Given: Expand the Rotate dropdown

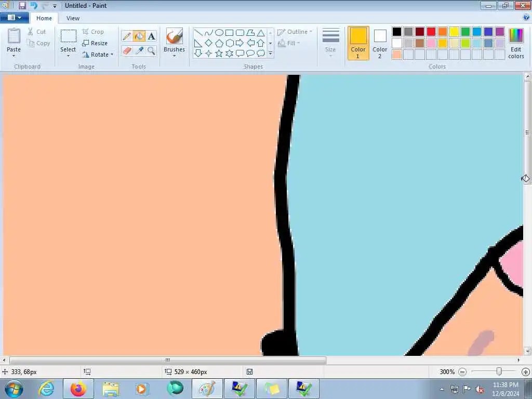Looking at the screenshot, I should coord(112,54).
